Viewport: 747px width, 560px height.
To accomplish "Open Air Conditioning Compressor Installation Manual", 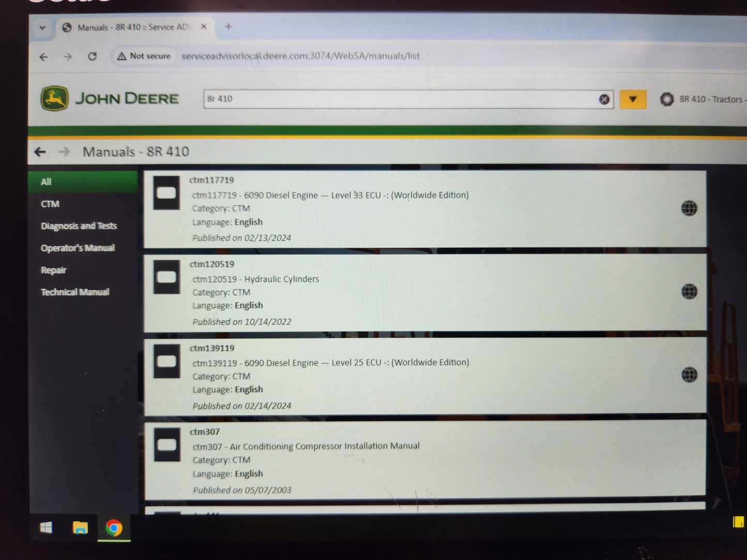I will click(x=306, y=446).
